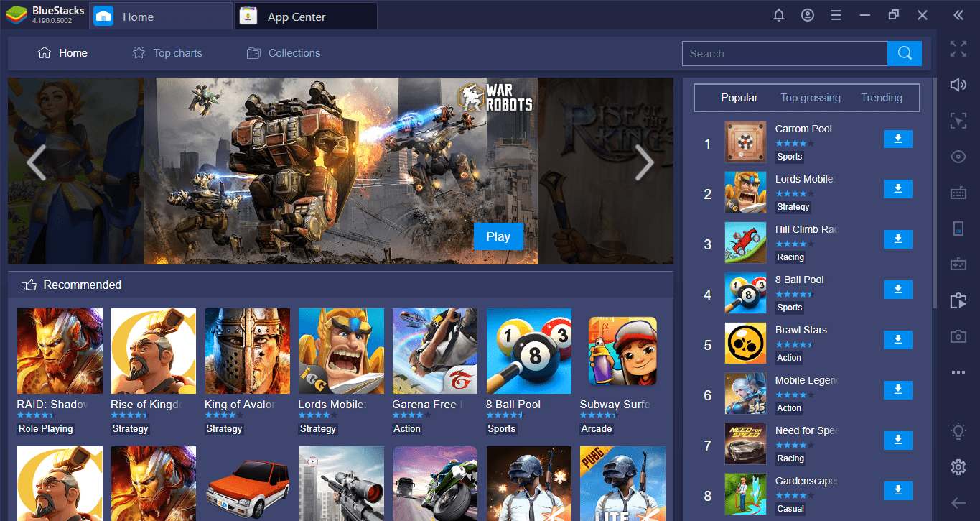The width and height of the screenshot is (980, 521).
Task: Click the volume speaker icon
Action: (x=958, y=85)
